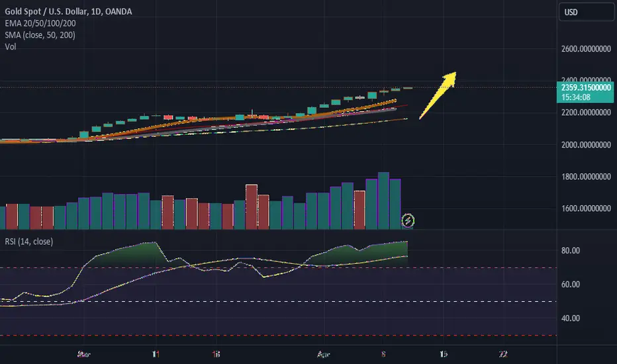This screenshot has height=364, width=617.
Task: Click the 1600.00000000 price axis label
Action: pyautogui.click(x=586, y=208)
